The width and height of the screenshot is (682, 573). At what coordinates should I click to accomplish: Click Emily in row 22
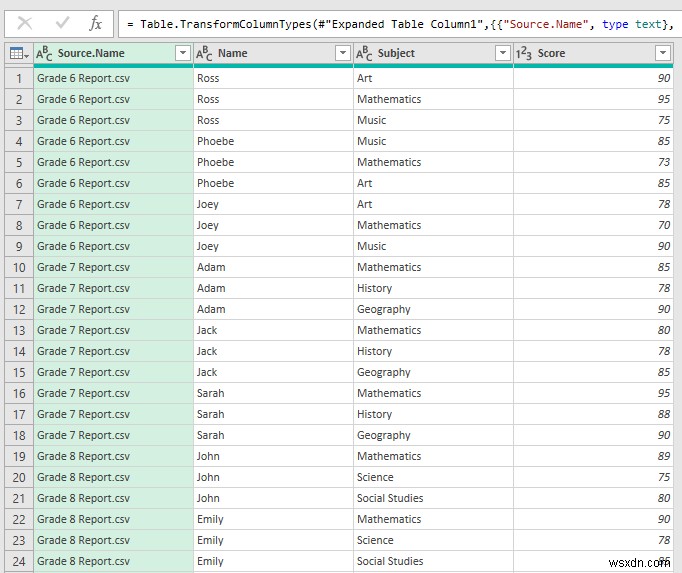click(274, 519)
